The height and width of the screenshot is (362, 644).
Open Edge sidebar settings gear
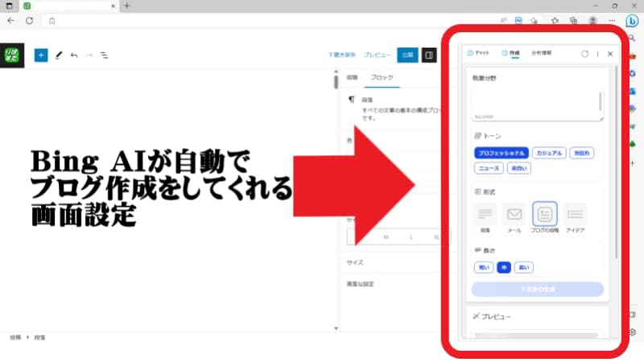[x=633, y=332]
